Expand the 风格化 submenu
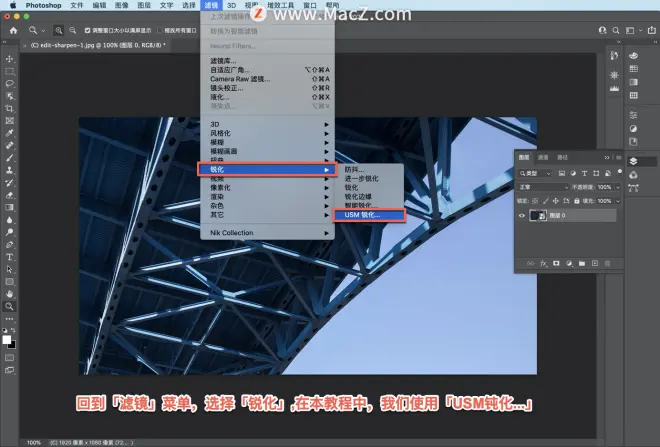This screenshot has height=447, width=660. point(269,133)
